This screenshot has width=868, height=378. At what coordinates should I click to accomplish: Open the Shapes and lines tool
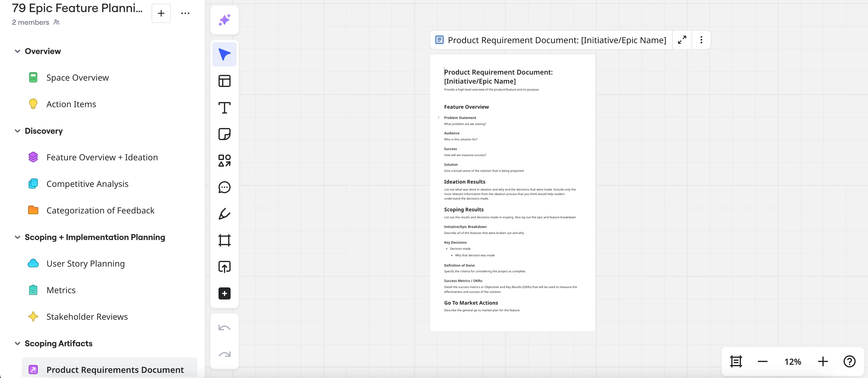225,161
